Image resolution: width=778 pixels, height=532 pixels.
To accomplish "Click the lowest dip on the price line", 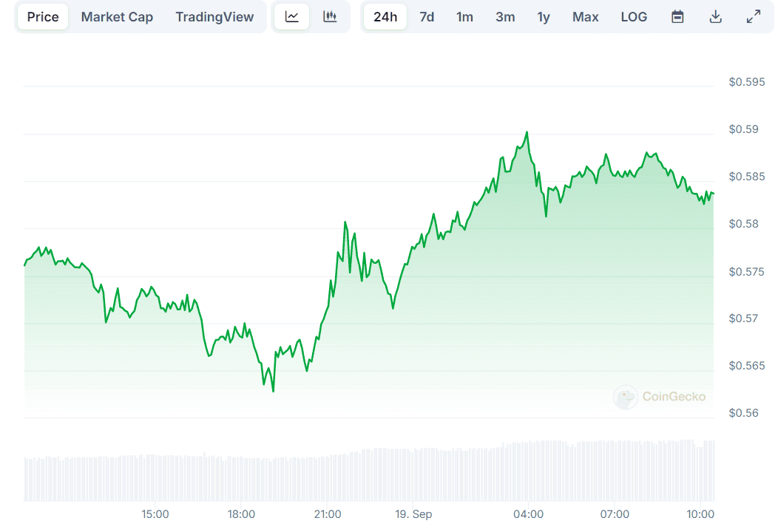I will (274, 392).
